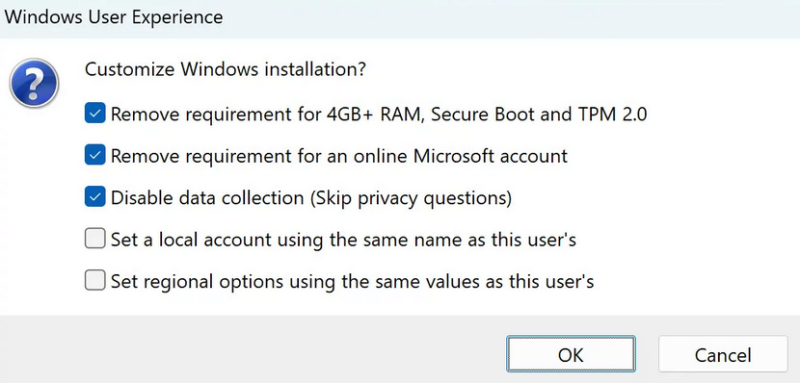Viewport: 800px width, 383px height.
Task: Click the 'Remove requirement for 4GB+ RAM' words
Action: tap(268, 114)
